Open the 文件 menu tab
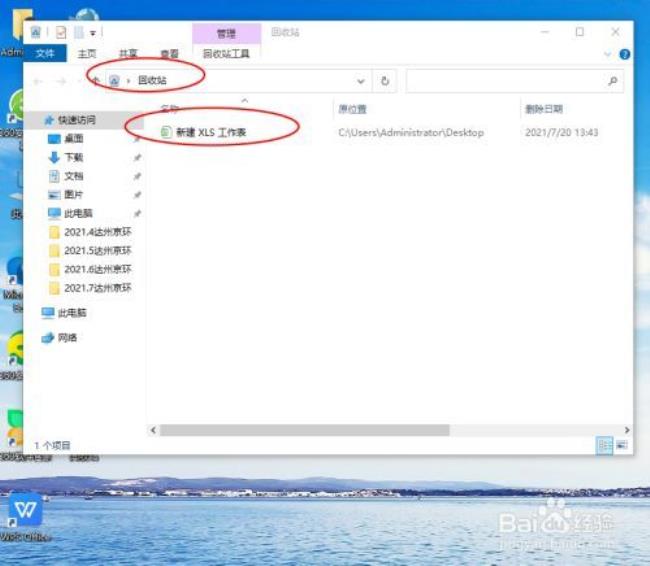 click(45, 53)
